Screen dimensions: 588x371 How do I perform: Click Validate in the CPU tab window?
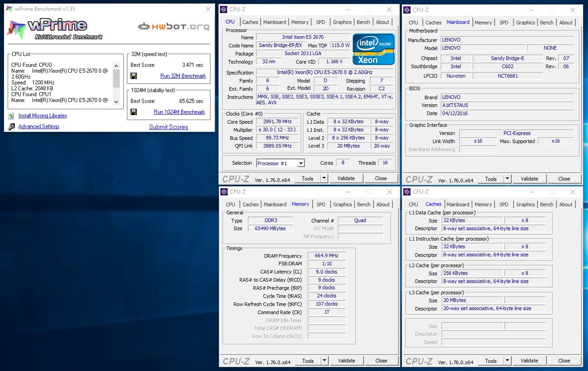coord(346,178)
